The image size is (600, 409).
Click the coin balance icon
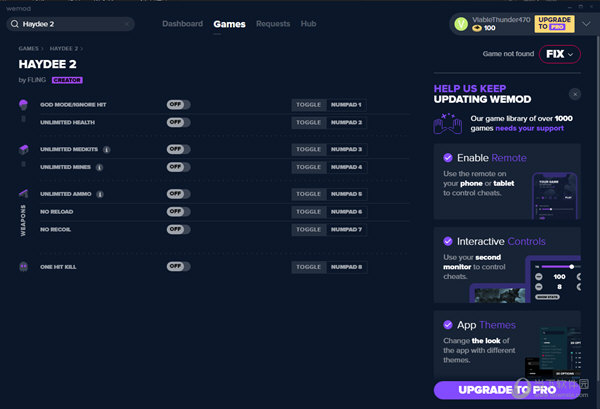coord(477,28)
